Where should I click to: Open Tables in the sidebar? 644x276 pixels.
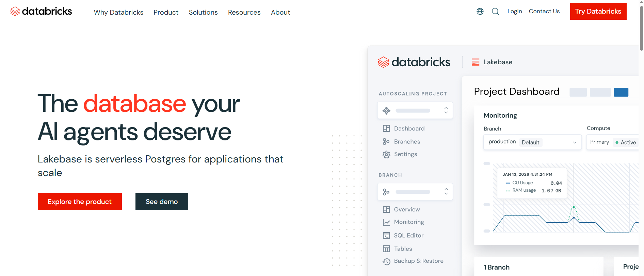(403, 249)
